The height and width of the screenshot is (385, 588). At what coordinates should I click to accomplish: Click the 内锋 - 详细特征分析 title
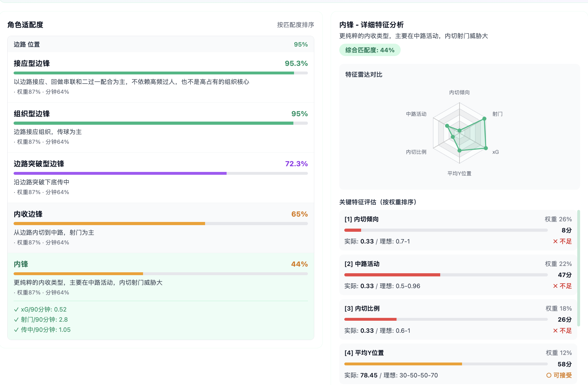click(372, 25)
